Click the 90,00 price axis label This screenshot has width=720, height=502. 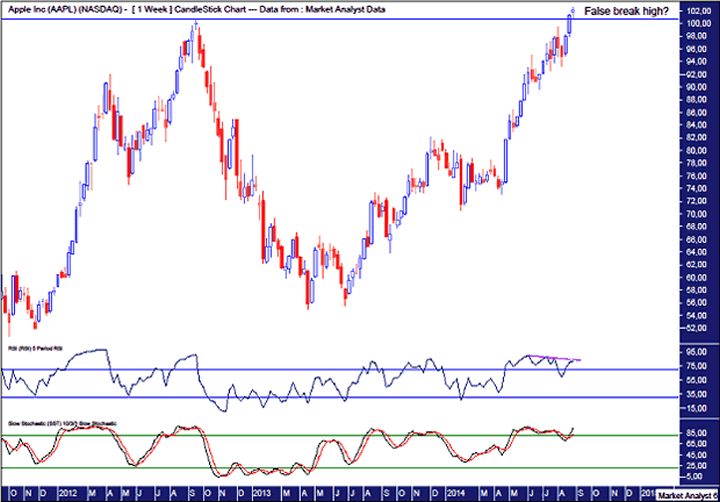coord(697,87)
